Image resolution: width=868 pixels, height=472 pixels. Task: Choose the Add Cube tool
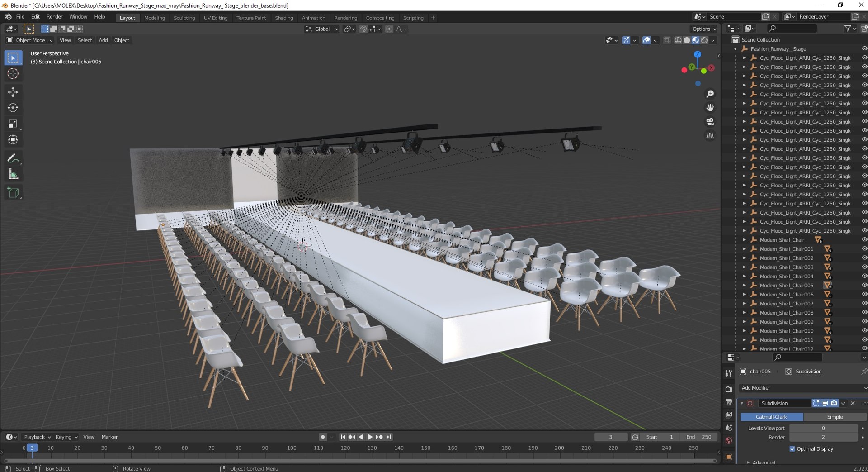pyautogui.click(x=13, y=193)
